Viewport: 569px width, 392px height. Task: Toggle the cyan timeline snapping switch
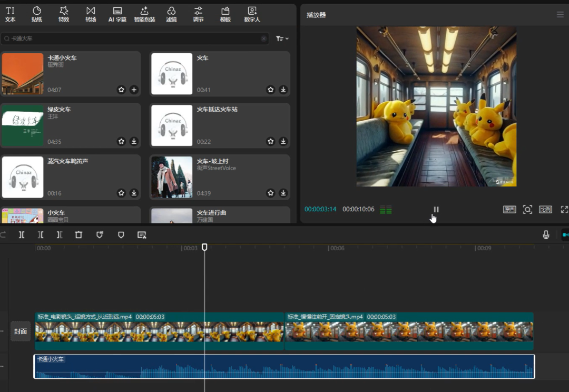(x=565, y=235)
